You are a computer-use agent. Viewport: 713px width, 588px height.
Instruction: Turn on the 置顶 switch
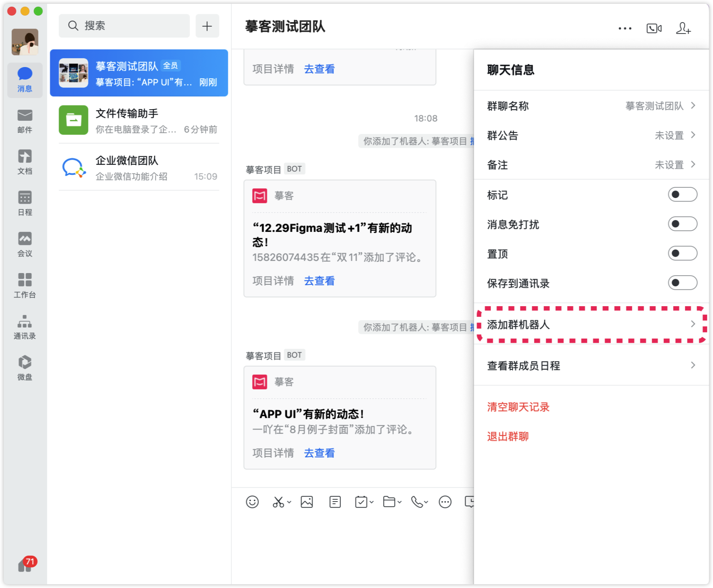[682, 253]
